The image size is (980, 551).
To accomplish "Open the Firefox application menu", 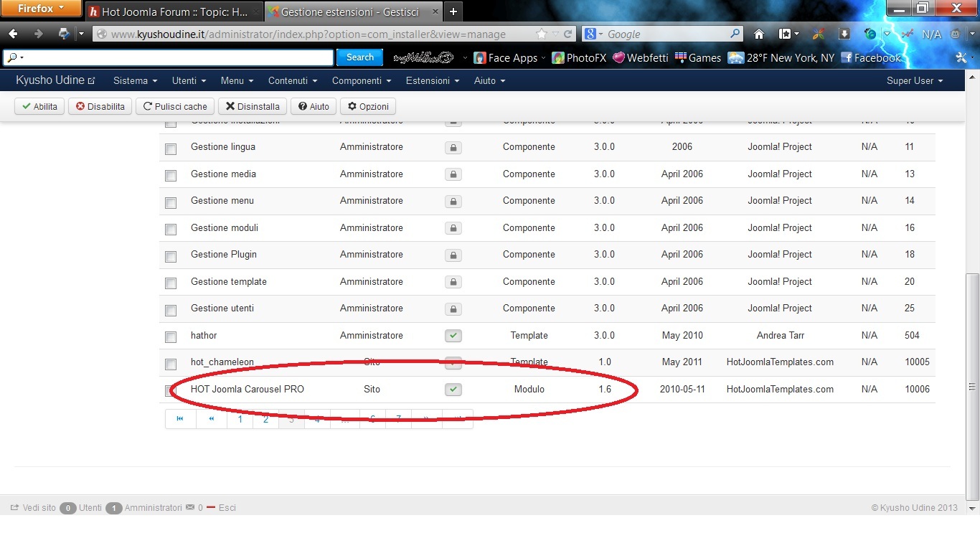I will point(41,9).
